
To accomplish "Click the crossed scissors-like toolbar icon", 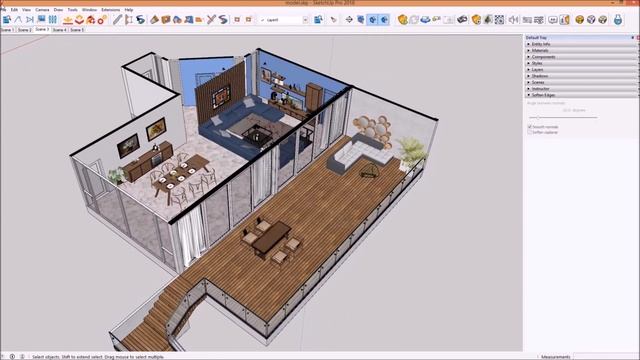I will [x=211, y=19].
